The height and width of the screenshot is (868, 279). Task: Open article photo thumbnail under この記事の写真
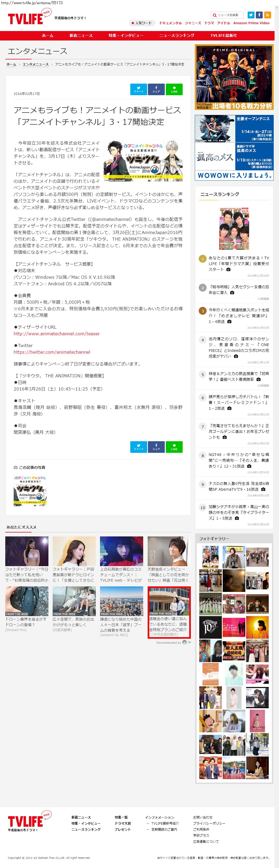point(30,490)
